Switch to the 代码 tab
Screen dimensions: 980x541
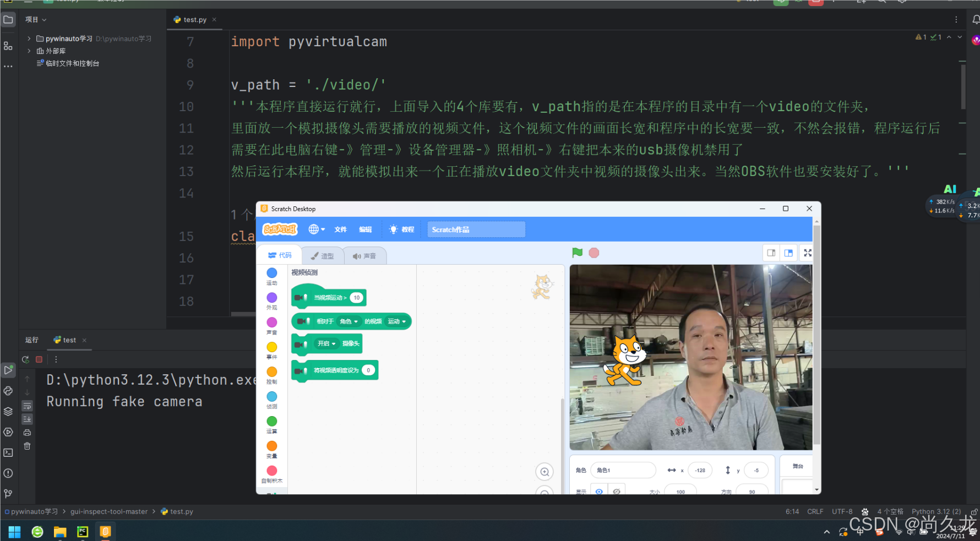coord(280,255)
